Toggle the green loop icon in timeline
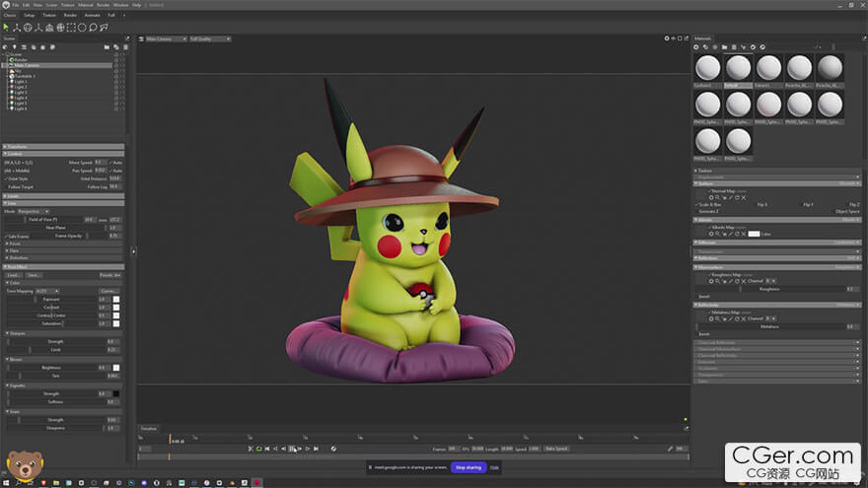 pyautogui.click(x=258, y=449)
